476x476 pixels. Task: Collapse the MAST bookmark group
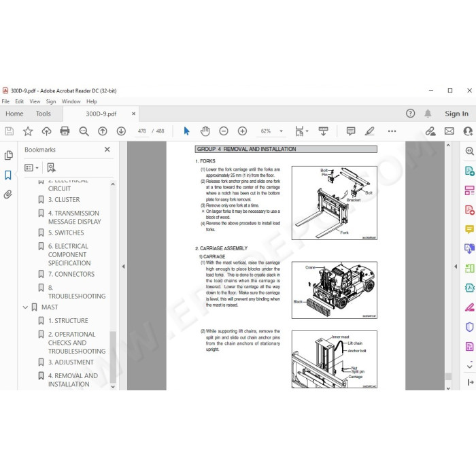26,307
